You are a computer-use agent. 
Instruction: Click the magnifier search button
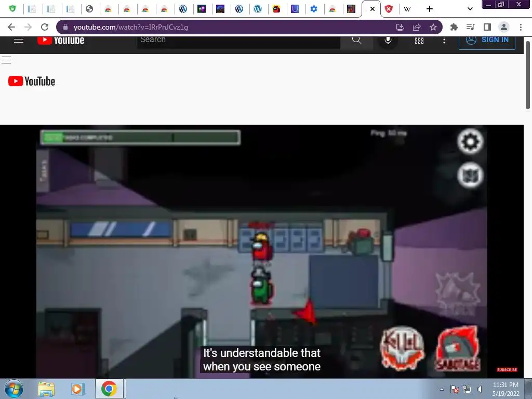[x=356, y=41]
